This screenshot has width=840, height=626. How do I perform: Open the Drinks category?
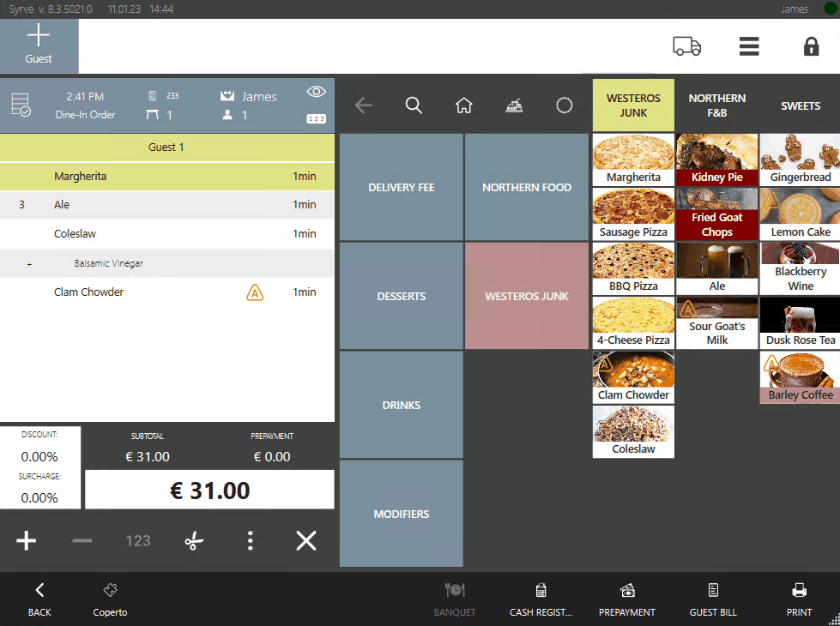point(401,405)
